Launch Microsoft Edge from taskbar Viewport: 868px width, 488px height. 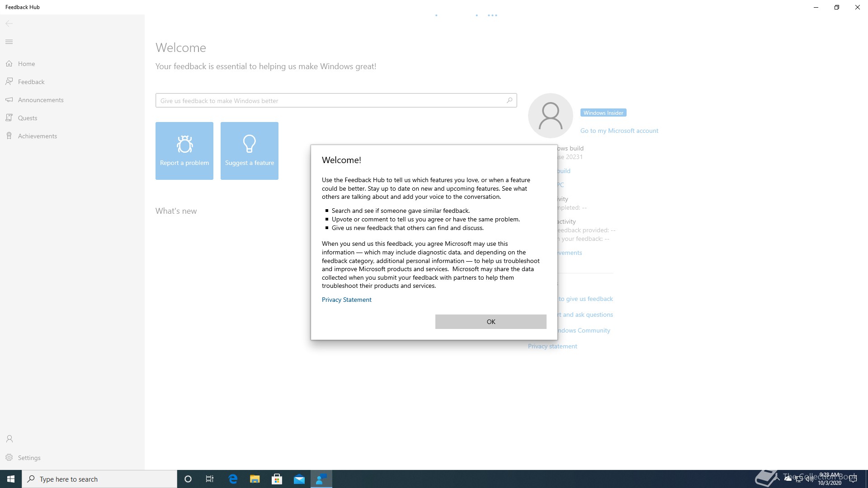pyautogui.click(x=233, y=479)
